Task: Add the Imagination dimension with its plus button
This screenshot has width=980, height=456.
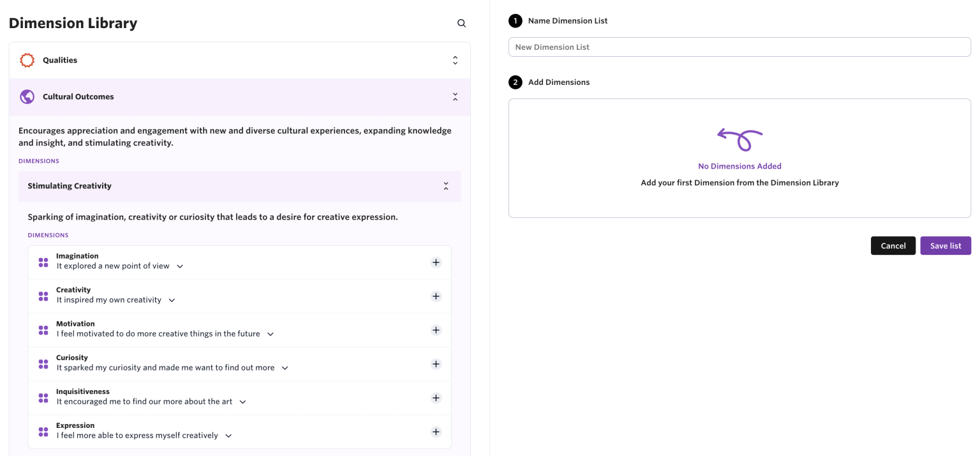Action: click(x=436, y=262)
